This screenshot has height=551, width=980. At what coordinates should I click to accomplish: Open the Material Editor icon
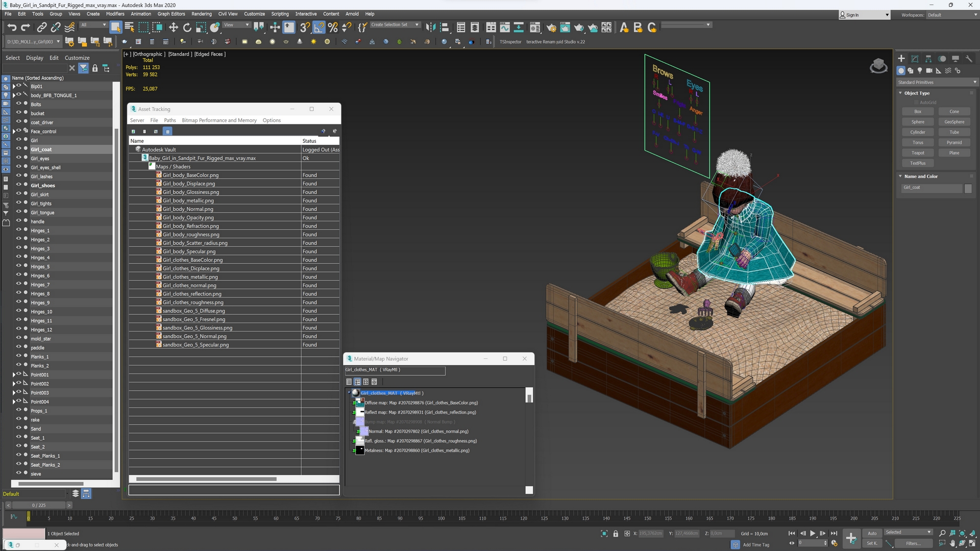[534, 27]
